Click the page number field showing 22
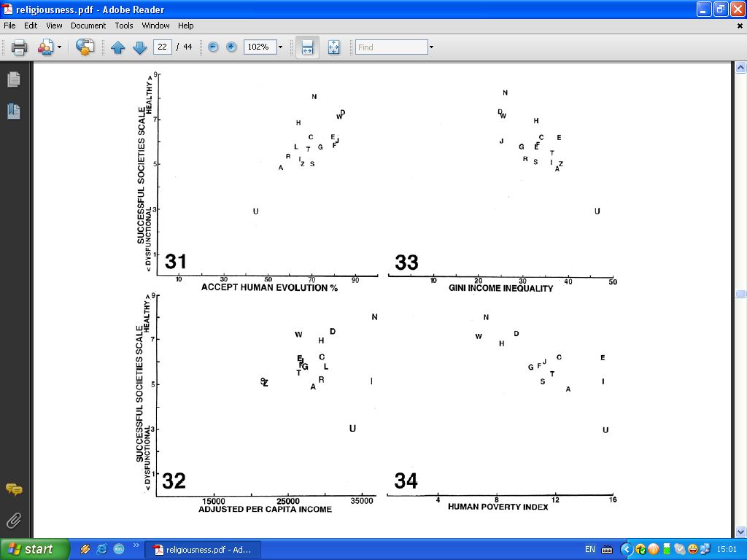Screen dimensions: 747x560 [162, 47]
